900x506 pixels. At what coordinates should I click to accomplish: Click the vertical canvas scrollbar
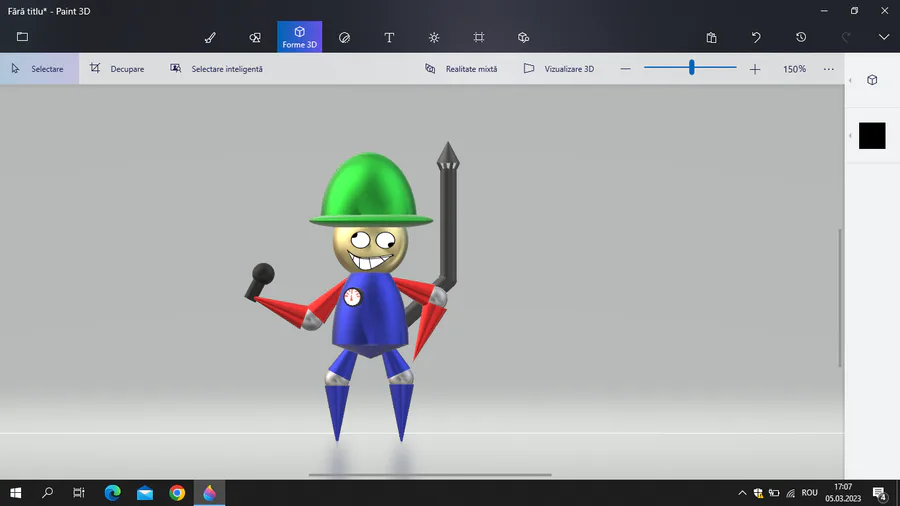tap(840, 298)
